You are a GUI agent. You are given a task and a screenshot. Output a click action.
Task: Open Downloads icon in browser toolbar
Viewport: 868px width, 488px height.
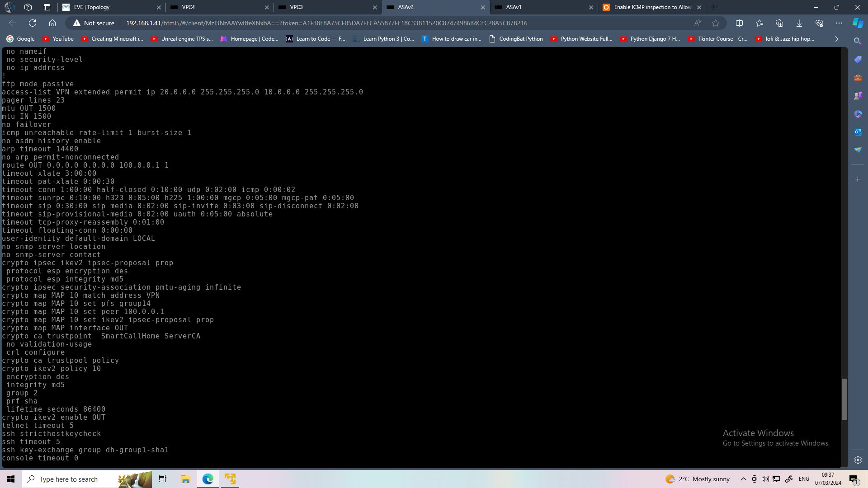pyautogui.click(x=799, y=23)
